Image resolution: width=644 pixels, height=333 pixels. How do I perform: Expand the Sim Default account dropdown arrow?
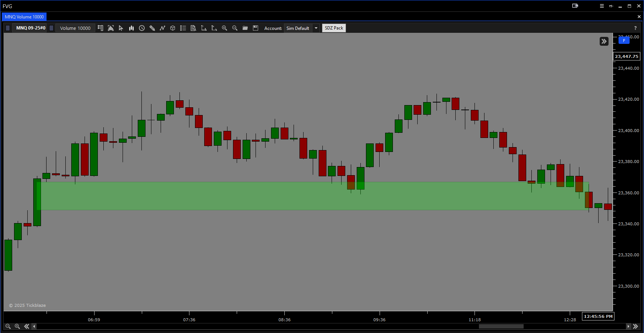click(x=316, y=28)
